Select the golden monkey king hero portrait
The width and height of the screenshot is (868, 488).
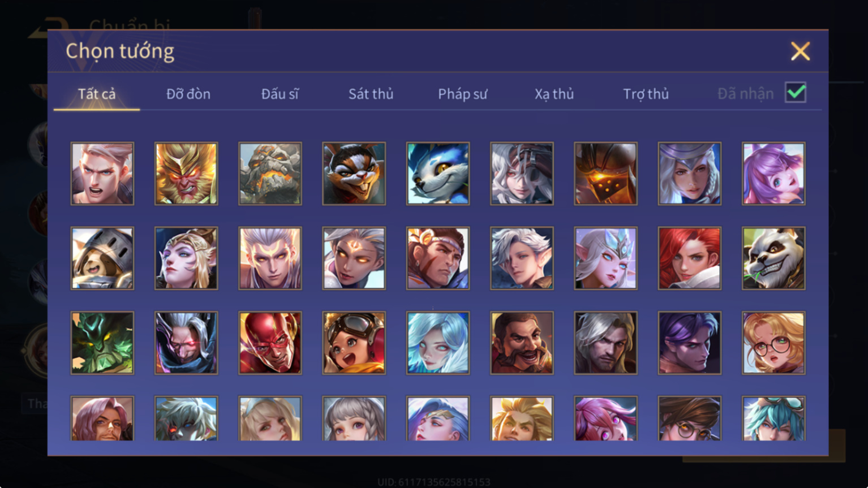186,174
